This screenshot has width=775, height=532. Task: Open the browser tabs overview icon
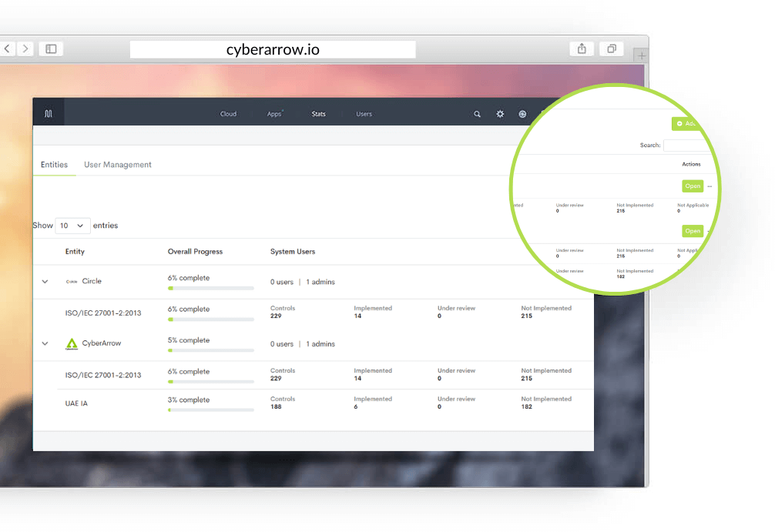click(612, 49)
